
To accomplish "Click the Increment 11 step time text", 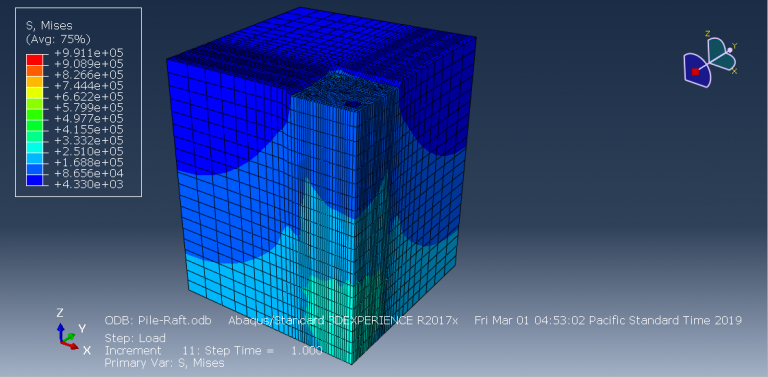I will [x=214, y=351].
